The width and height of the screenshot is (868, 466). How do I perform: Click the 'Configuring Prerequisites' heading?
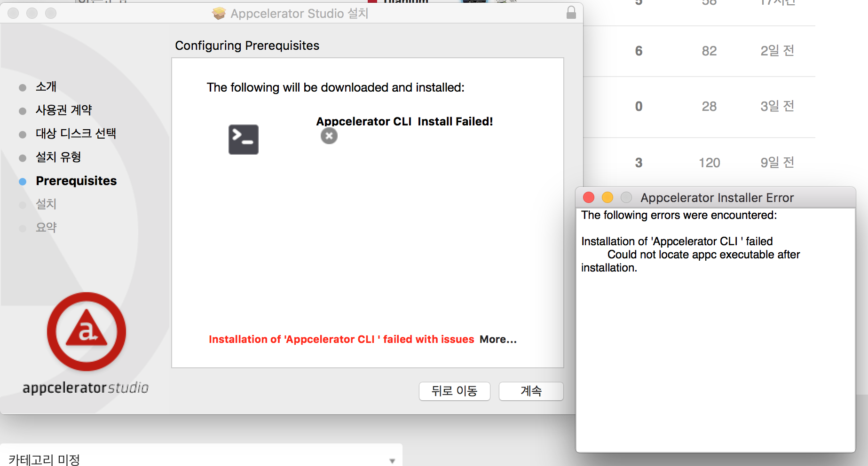pos(247,46)
